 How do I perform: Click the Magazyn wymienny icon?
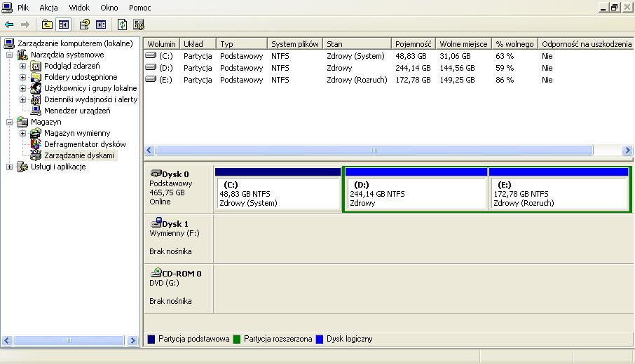pyautogui.click(x=36, y=133)
